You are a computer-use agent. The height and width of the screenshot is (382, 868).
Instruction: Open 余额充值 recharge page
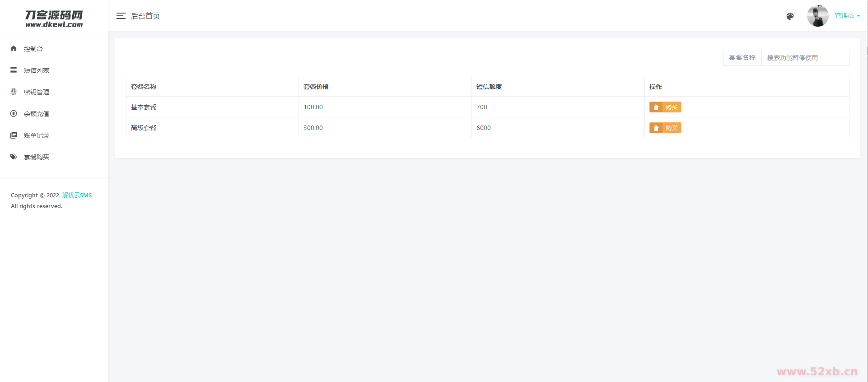(37, 114)
